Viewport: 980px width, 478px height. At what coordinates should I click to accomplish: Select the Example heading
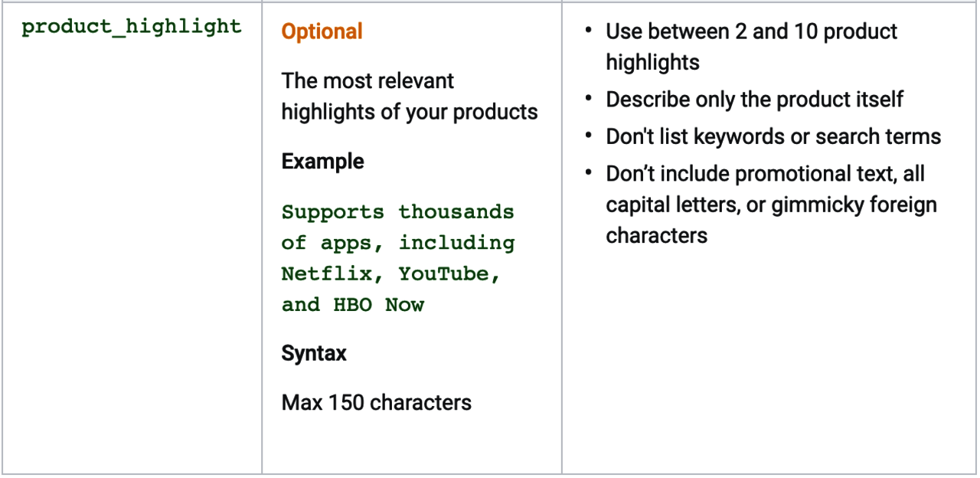click(322, 162)
